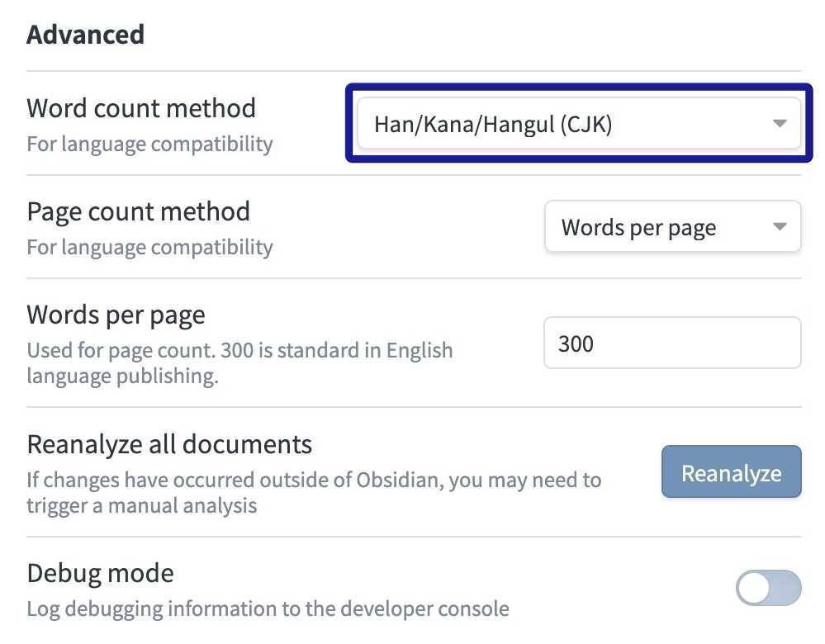825x644 pixels.
Task: Expand the Page count method dropdown
Action: click(672, 226)
